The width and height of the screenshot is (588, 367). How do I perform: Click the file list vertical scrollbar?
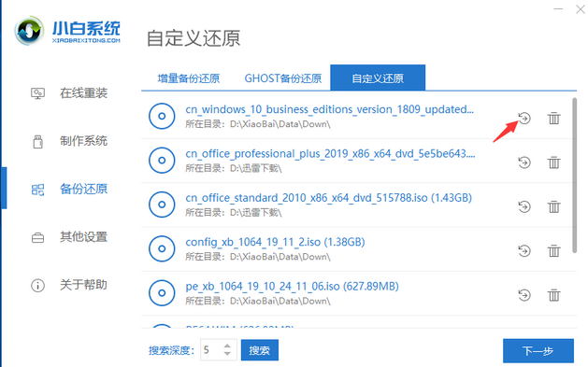(574, 176)
